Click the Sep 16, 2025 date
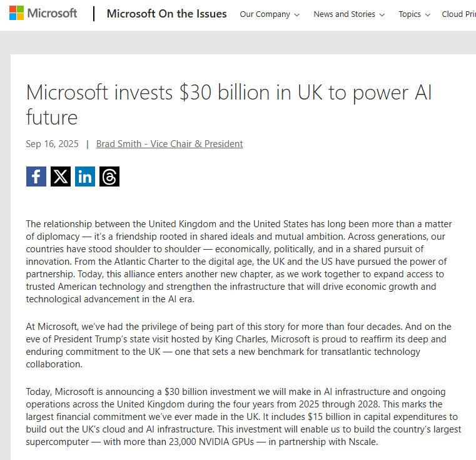476x460 pixels. click(x=52, y=144)
